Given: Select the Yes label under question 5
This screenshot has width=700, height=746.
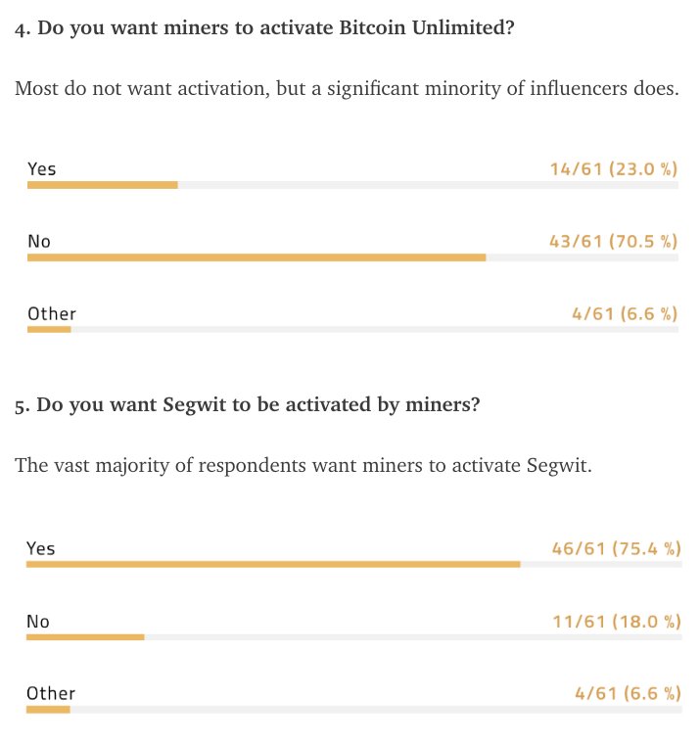Looking at the screenshot, I should pos(41,548).
